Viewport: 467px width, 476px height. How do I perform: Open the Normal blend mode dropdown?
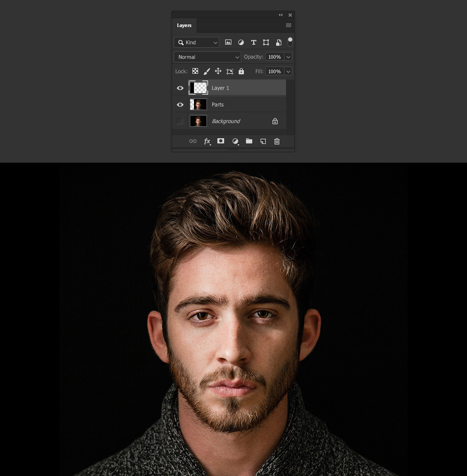click(x=207, y=57)
